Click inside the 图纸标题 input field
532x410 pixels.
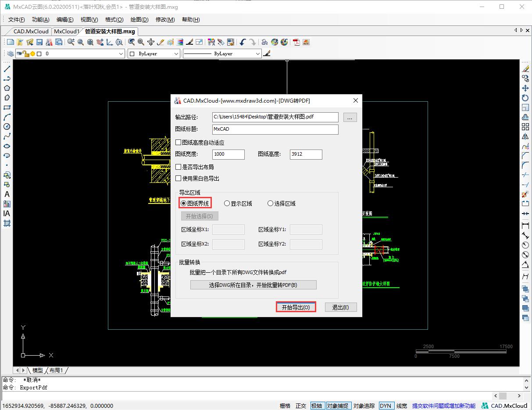(275, 129)
